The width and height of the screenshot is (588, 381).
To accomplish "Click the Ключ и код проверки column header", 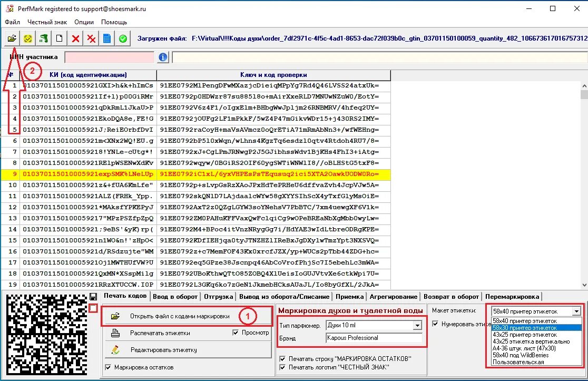I will point(273,75).
